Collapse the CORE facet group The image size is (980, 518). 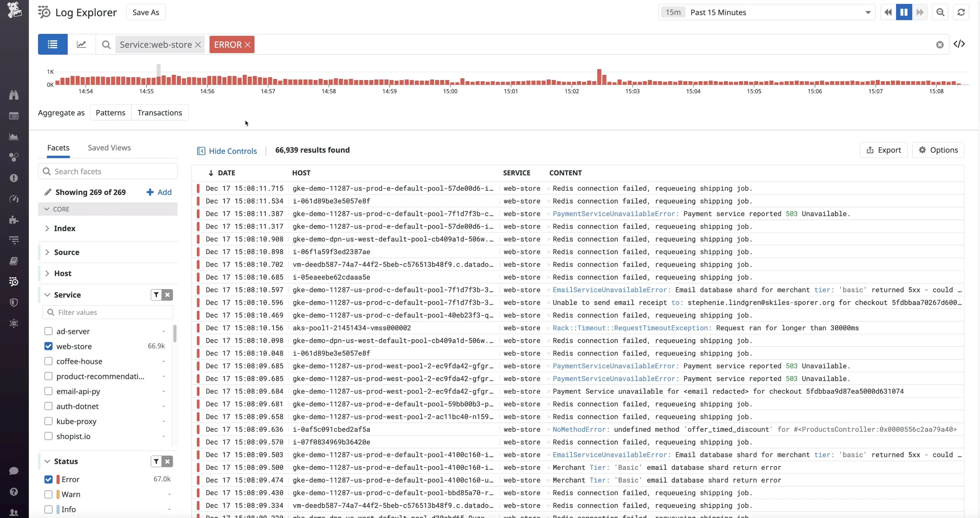coord(108,209)
